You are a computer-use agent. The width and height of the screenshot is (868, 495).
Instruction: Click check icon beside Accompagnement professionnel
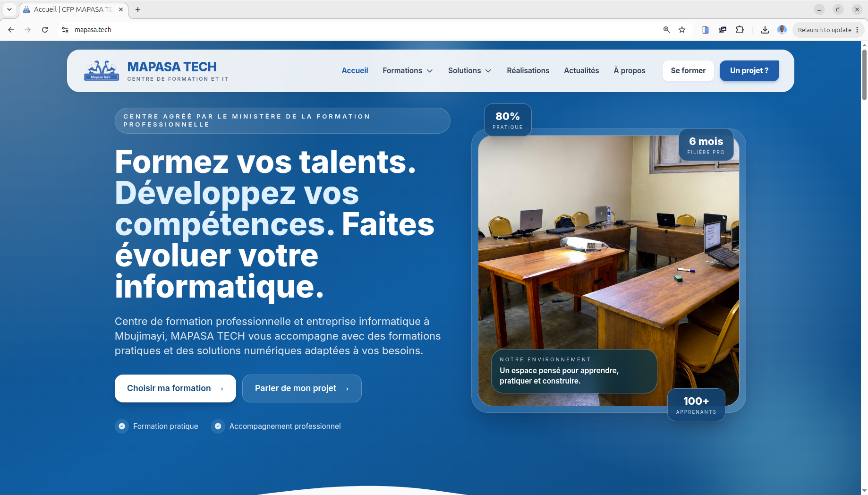click(x=218, y=426)
